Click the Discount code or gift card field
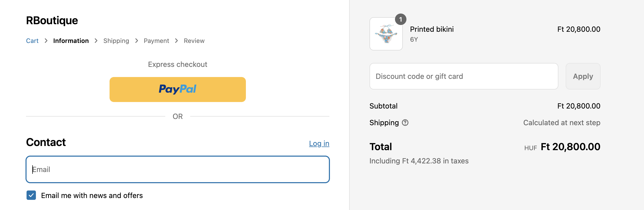 click(464, 76)
